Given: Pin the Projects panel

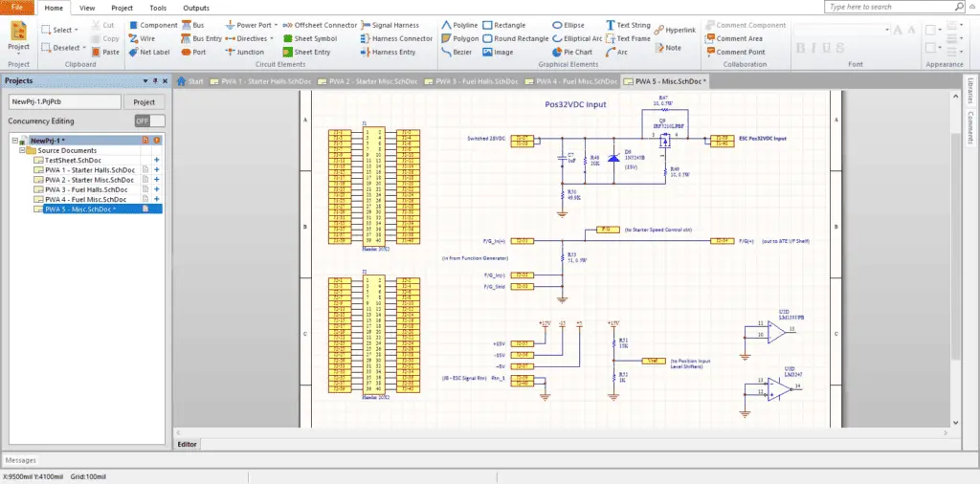Looking at the screenshot, I should 156,81.
